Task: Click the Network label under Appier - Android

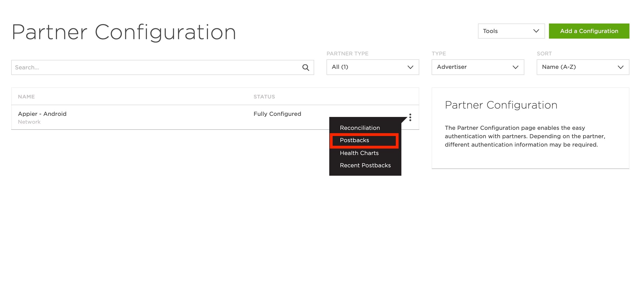Action: pyautogui.click(x=29, y=122)
